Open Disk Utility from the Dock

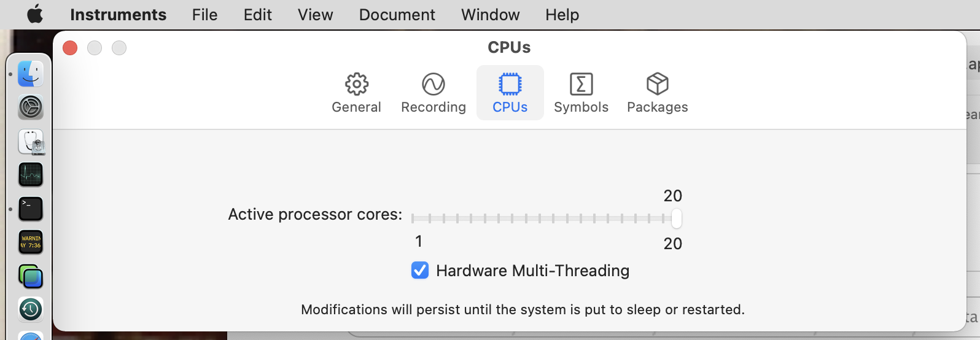click(31, 142)
